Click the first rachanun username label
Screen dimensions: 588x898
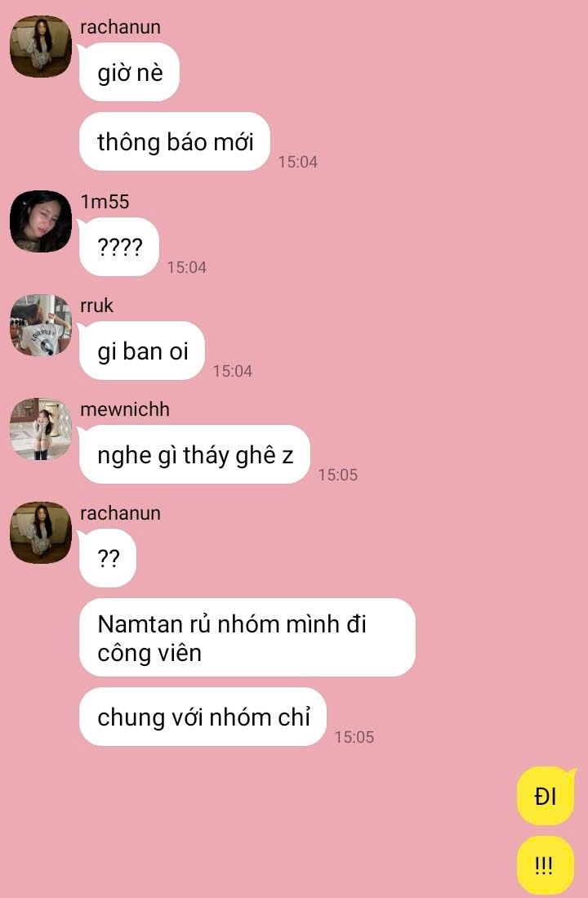tap(120, 27)
